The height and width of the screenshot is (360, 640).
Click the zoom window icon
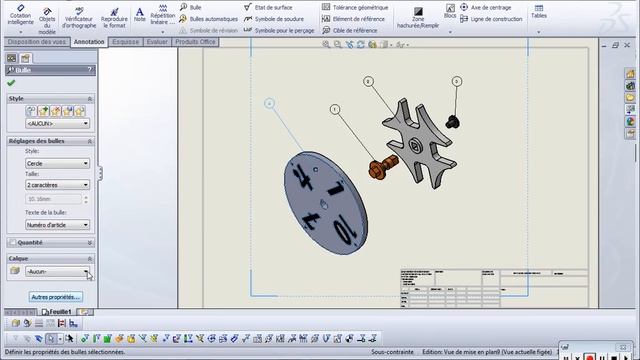[338, 44]
